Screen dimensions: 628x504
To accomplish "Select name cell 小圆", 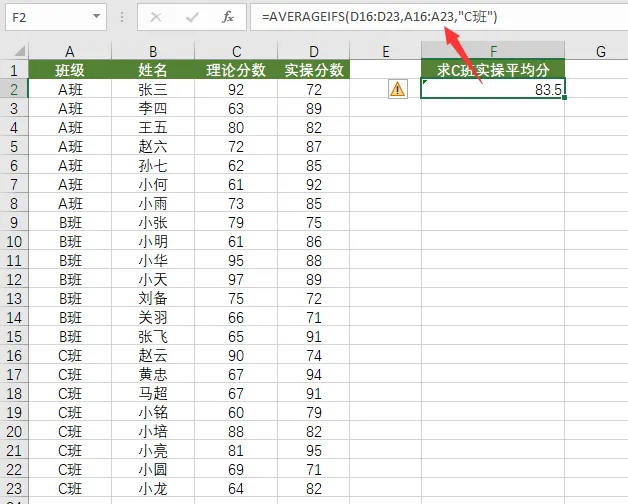I will click(x=153, y=470).
